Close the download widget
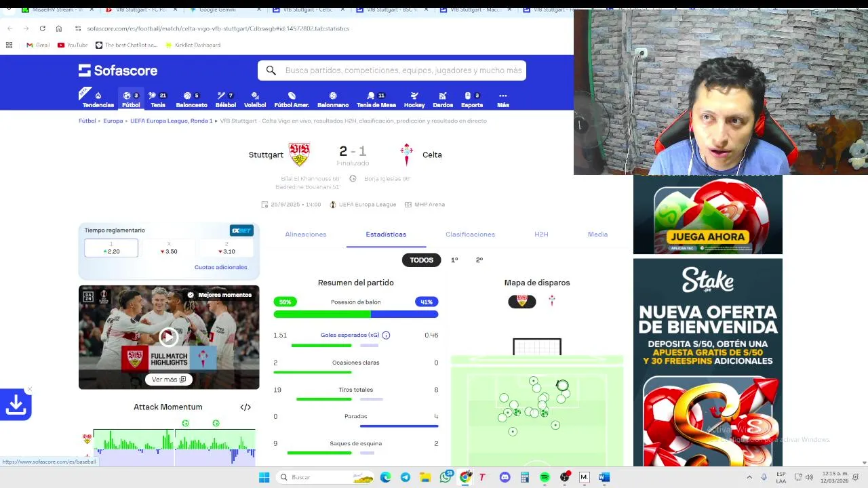Screen dimensions: 868x488 pyautogui.click(x=30, y=390)
